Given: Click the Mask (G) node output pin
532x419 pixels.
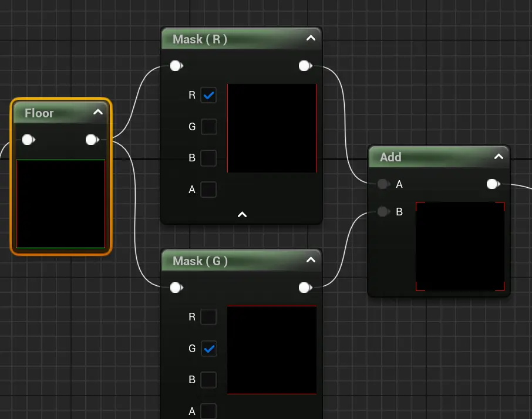Looking at the screenshot, I should 305,288.
